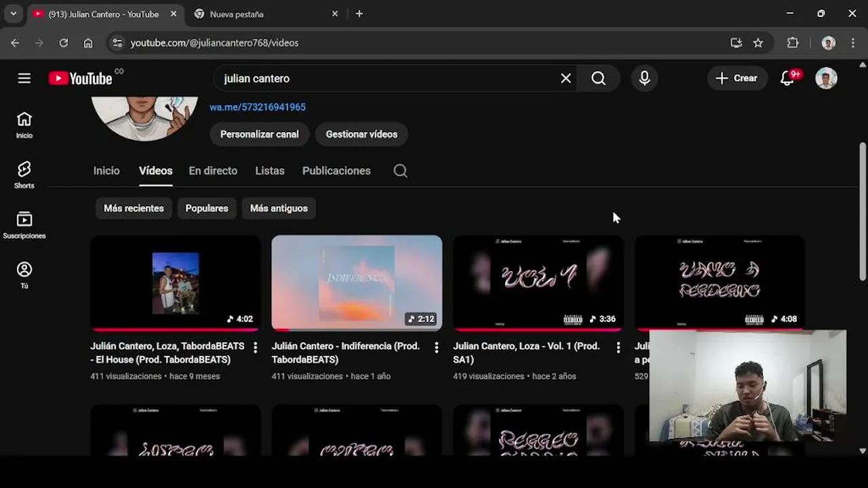Click '411 visualizaciones • hace 9 meses' text

tap(155, 376)
